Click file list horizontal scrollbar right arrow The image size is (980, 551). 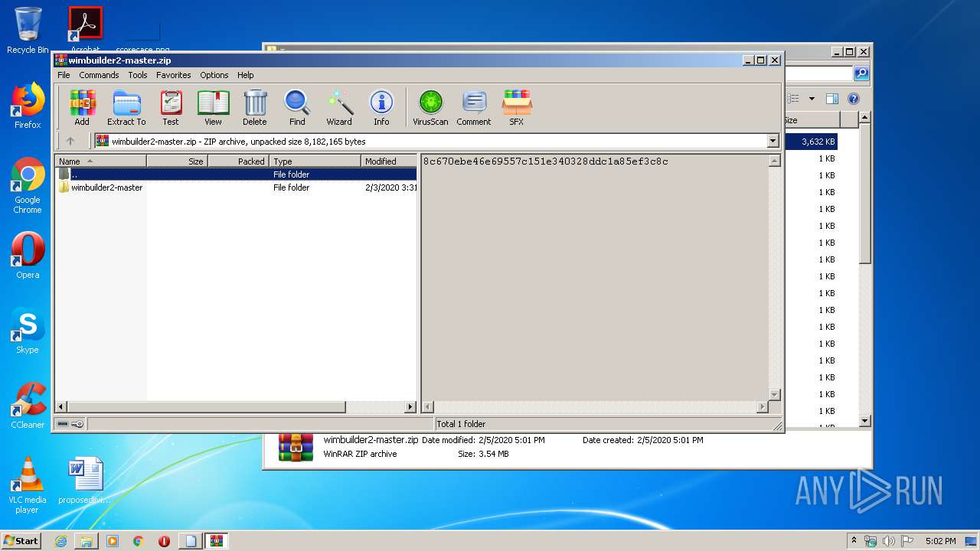tap(410, 407)
